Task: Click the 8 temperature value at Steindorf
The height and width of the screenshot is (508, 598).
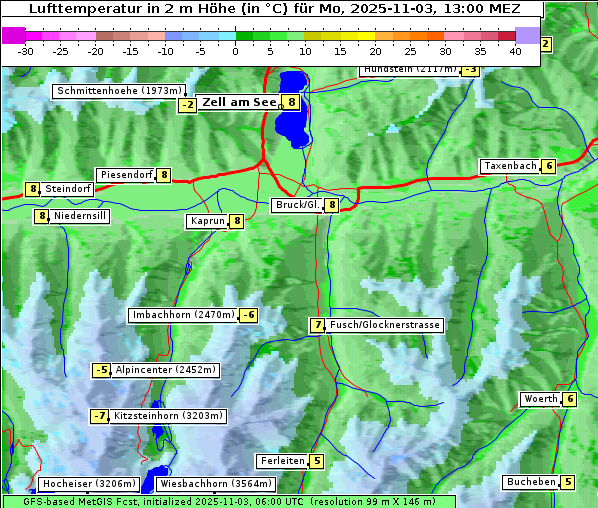Action: [x=32, y=189]
